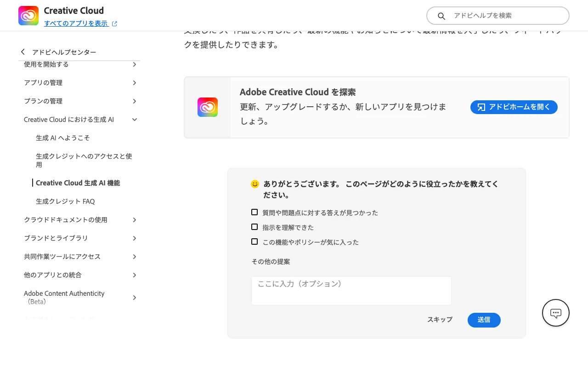Open the すべてのアプリを表示 link
Image resolution: width=588 pixels, height=368 pixels.
(x=76, y=23)
